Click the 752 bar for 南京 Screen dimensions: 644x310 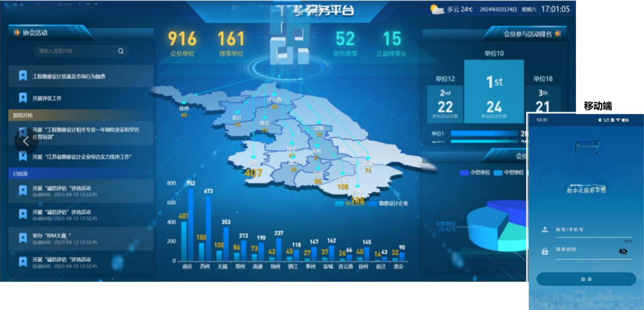click(191, 224)
